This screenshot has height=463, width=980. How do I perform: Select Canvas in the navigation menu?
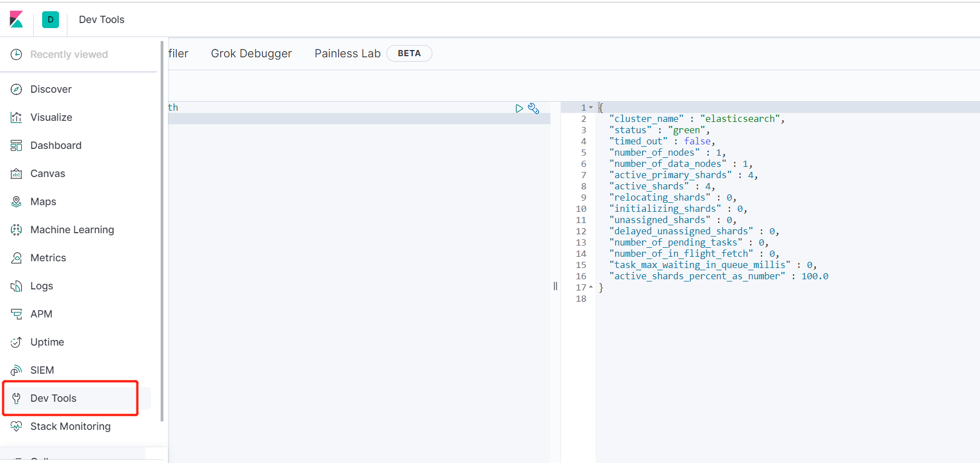point(48,174)
